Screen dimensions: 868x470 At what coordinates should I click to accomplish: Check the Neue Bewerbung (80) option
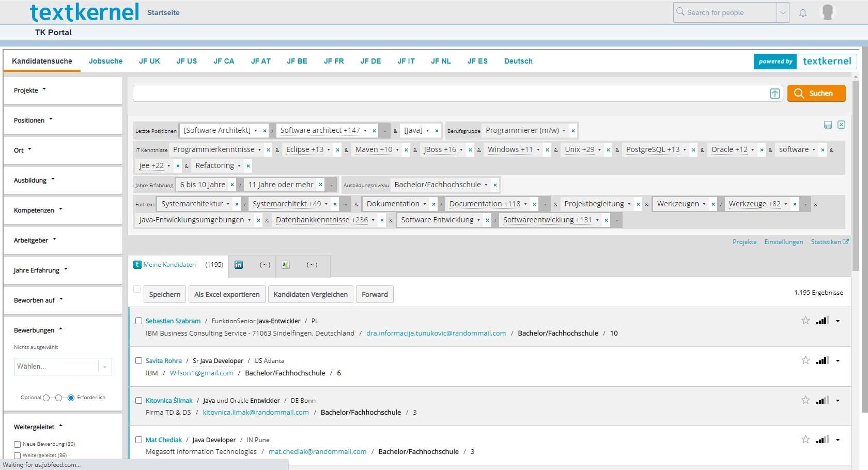pyautogui.click(x=18, y=444)
